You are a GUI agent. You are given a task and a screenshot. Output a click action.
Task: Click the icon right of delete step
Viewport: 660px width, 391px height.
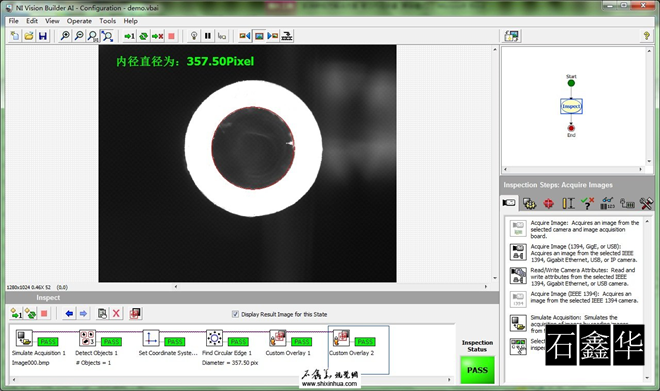click(135, 314)
